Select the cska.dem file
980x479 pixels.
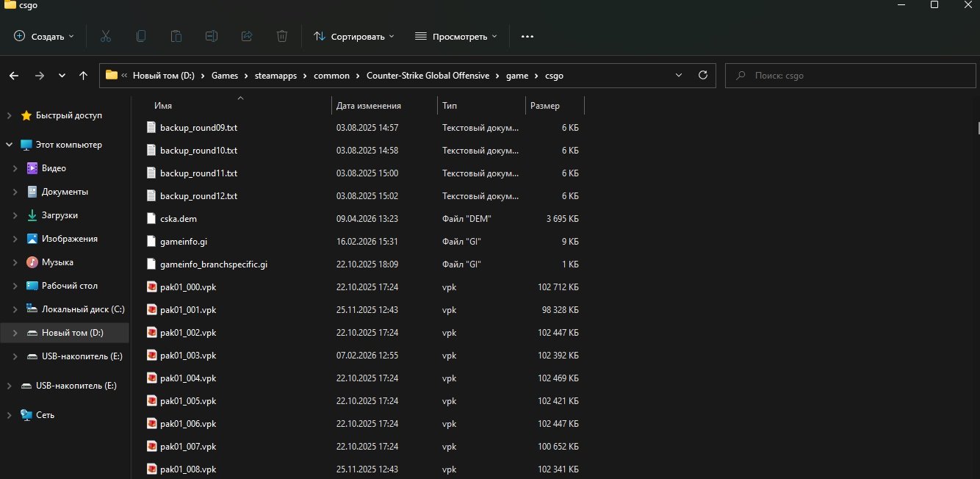(179, 219)
